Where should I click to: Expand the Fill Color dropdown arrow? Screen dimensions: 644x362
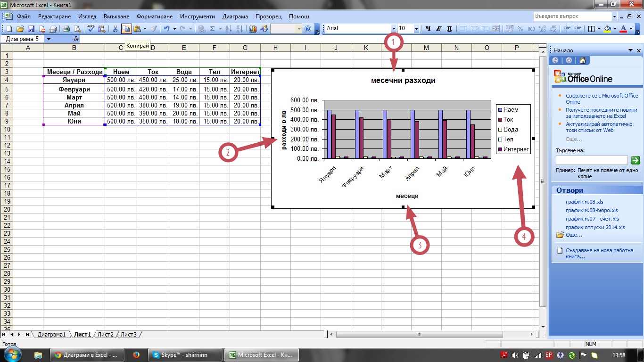(615, 29)
